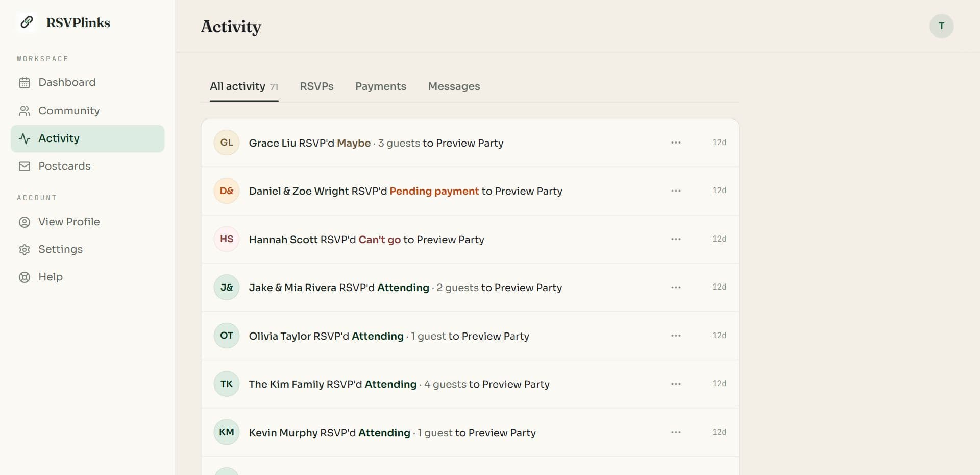The height and width of the screenshot is (475, 980).
Task: Click the D& avatar for Daniel & Zoe Wright
Action: (x=227, y=191)
